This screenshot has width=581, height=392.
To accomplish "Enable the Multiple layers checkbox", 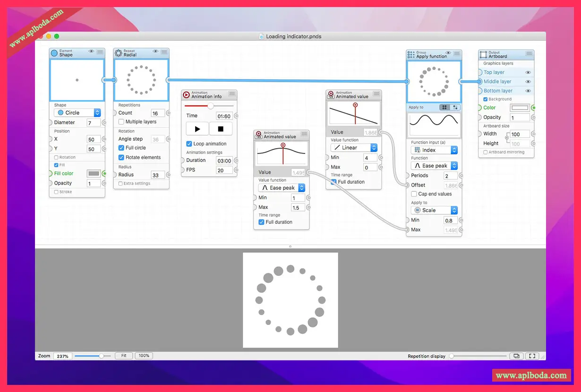I will pos(121,122).
